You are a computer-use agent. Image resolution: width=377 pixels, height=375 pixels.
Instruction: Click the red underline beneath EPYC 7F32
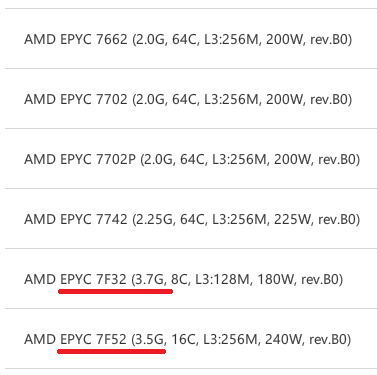click(x=115, y=292)
